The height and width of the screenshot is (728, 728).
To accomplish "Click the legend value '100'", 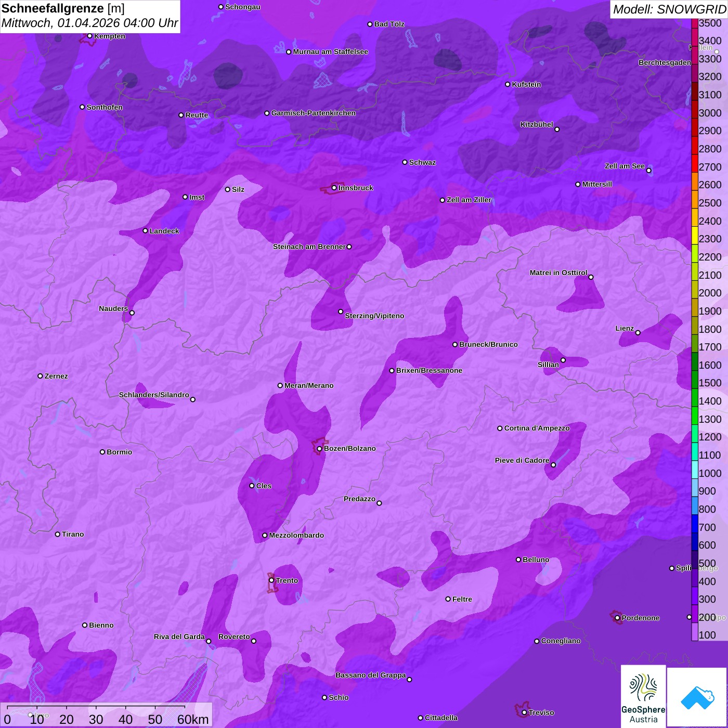I will click(x=707, y=635).
